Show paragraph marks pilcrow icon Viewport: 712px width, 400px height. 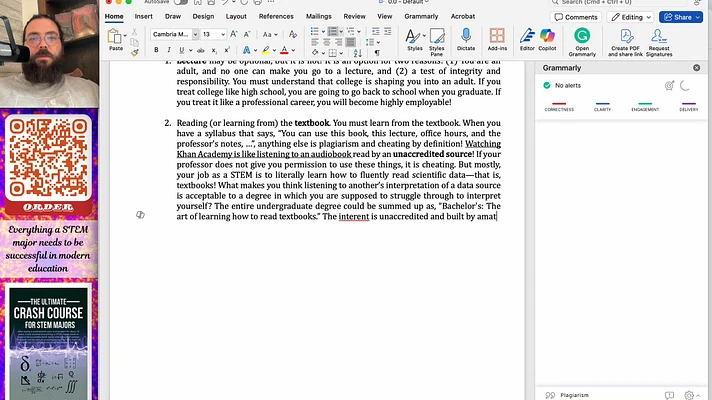click(x=377, y=53)
